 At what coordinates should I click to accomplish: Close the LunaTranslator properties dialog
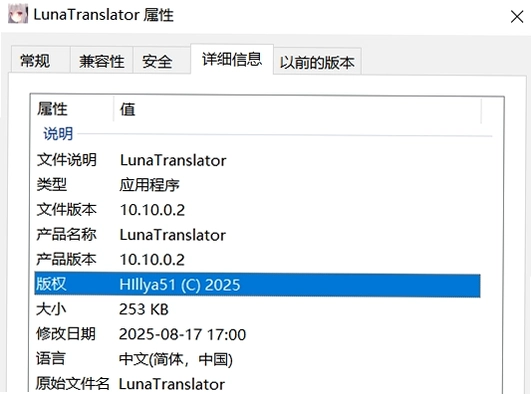point(517,17)
